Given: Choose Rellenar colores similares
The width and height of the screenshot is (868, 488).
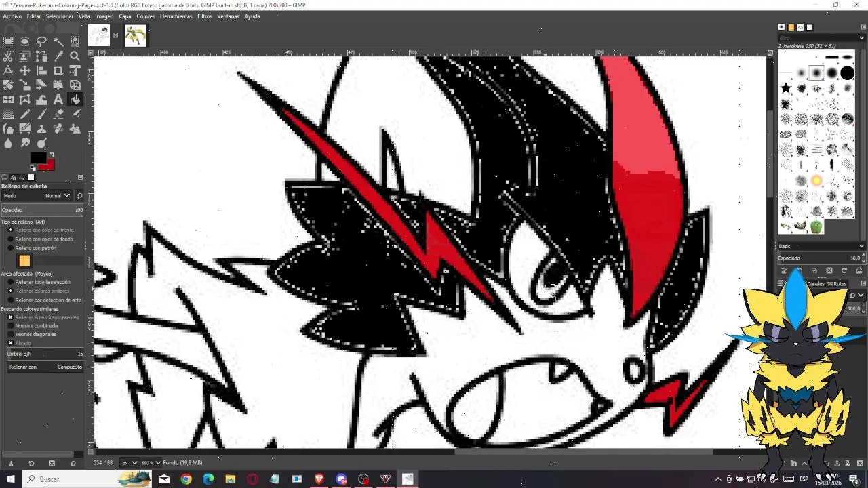Looking at the screenshot, I should coord(38,291).
